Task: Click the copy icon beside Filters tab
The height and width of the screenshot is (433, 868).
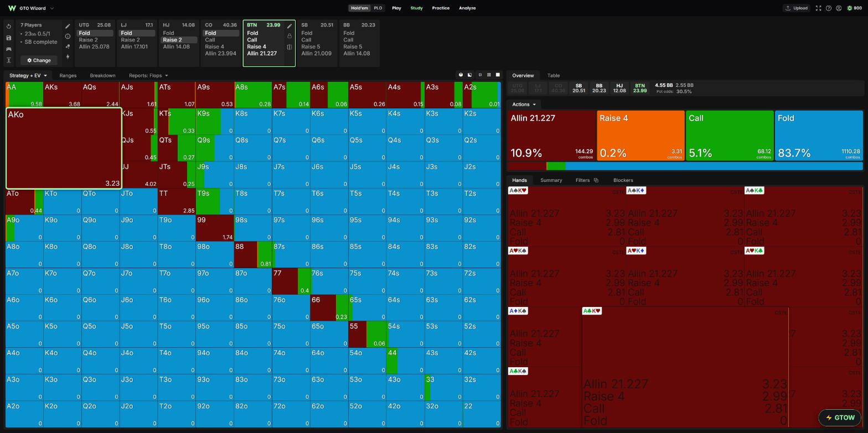Action: pos(596,180)
